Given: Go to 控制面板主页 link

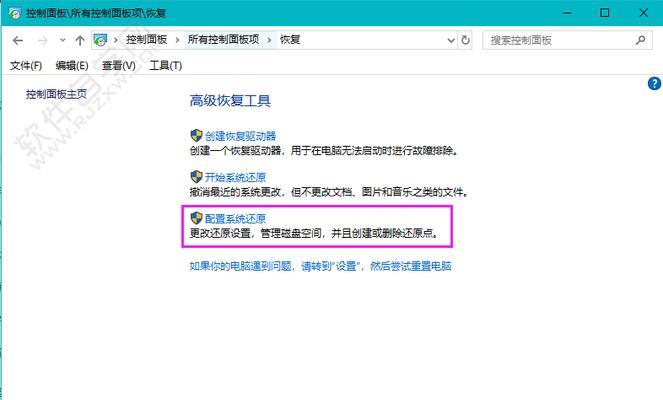Looking at the screenshot, I should (x=56, y=94).
